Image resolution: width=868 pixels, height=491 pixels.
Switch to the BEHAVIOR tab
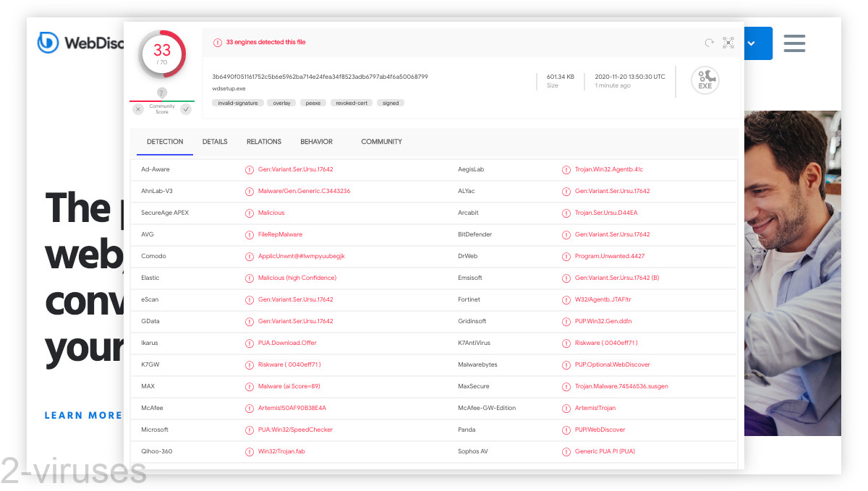pos(316,142)
